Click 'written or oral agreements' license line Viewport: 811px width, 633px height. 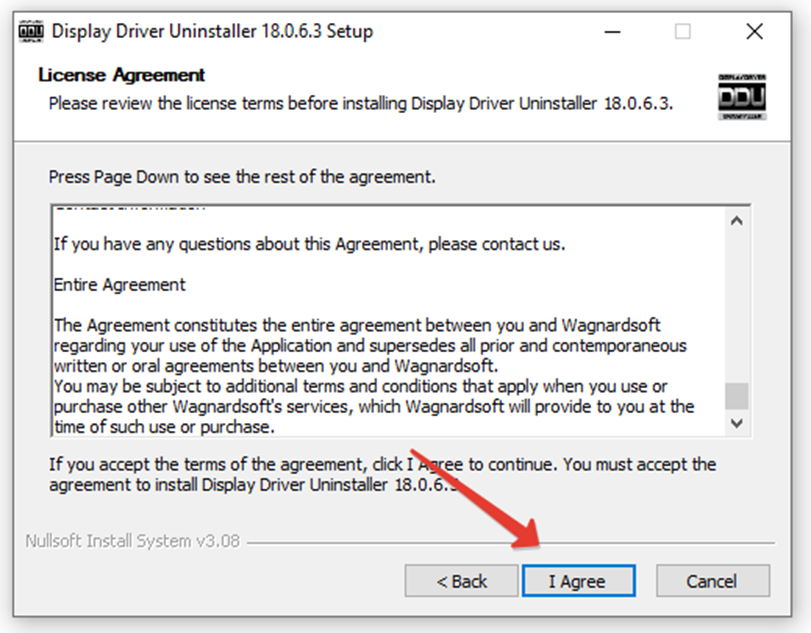(276, 366)
